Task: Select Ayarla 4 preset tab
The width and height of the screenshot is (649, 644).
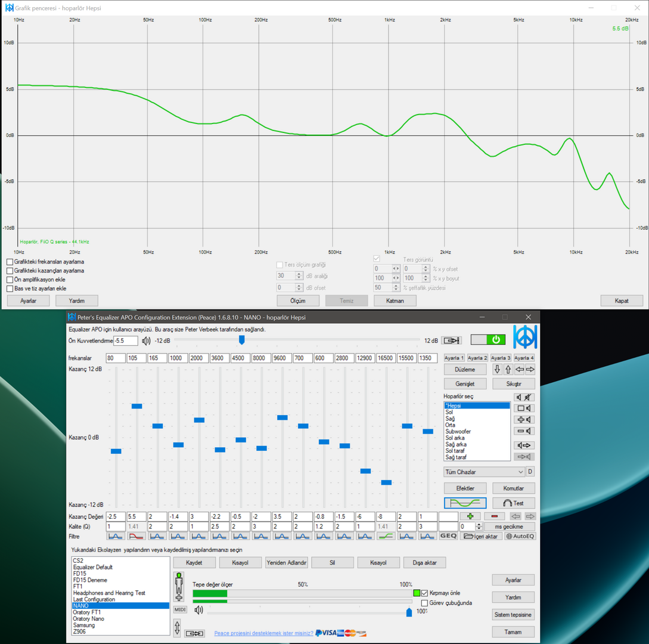Action: 524,358
